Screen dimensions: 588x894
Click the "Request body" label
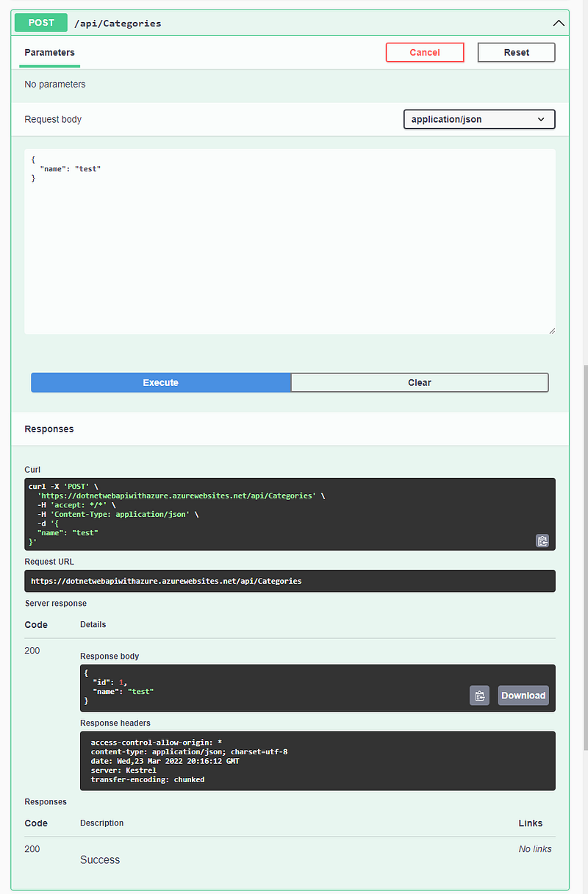click(53, 119)
